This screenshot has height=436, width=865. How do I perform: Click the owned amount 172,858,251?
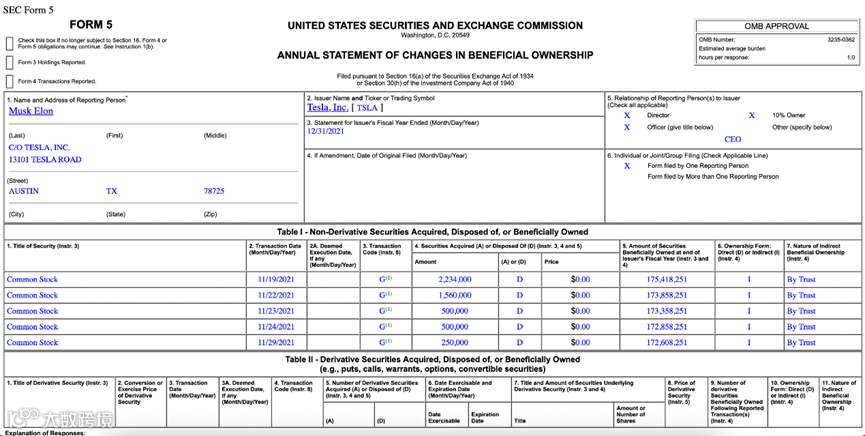tap(666, 327)
